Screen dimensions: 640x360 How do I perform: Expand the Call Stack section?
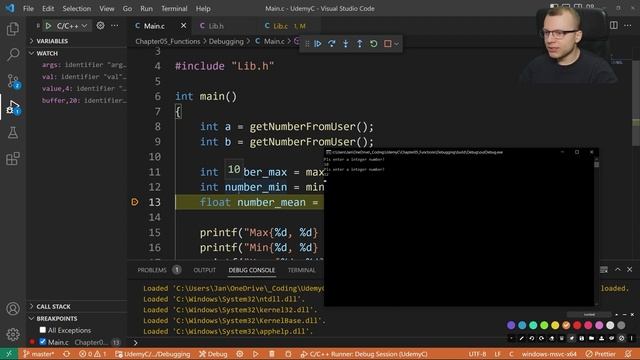[77, 307]
